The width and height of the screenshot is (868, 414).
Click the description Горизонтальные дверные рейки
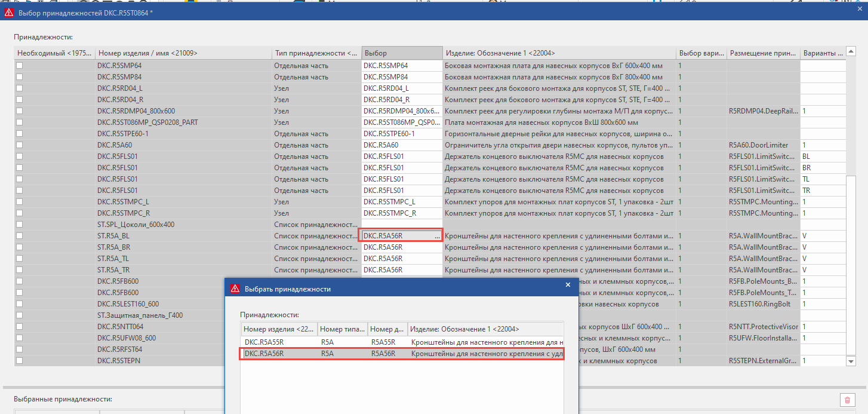tap(559, 134)
